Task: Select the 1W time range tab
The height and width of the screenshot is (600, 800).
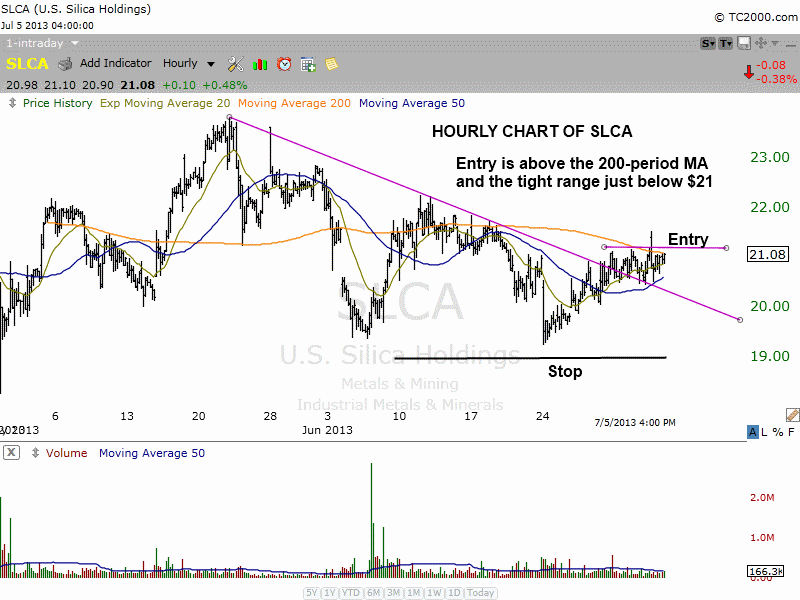Action: click(434, 593)
